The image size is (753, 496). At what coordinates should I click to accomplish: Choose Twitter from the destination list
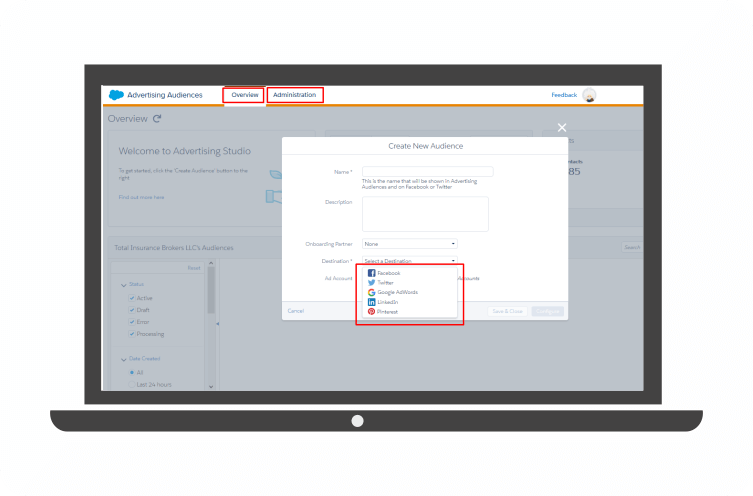pos(385,283)
